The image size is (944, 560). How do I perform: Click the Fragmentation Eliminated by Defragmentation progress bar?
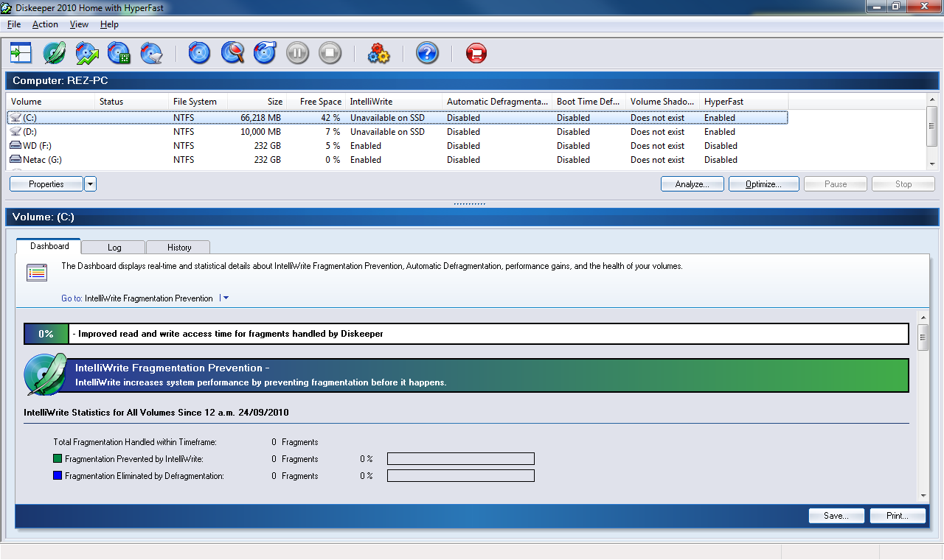461,476
